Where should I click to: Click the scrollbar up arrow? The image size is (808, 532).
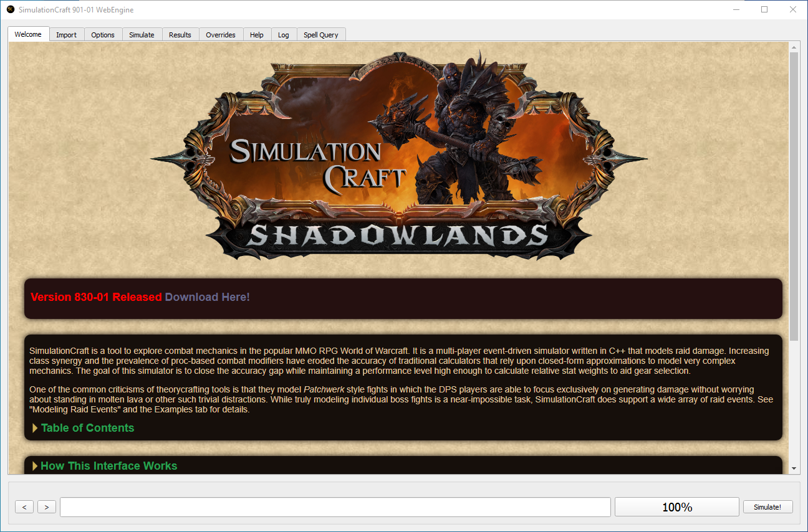pyautogui.click(x=794, y=47)
